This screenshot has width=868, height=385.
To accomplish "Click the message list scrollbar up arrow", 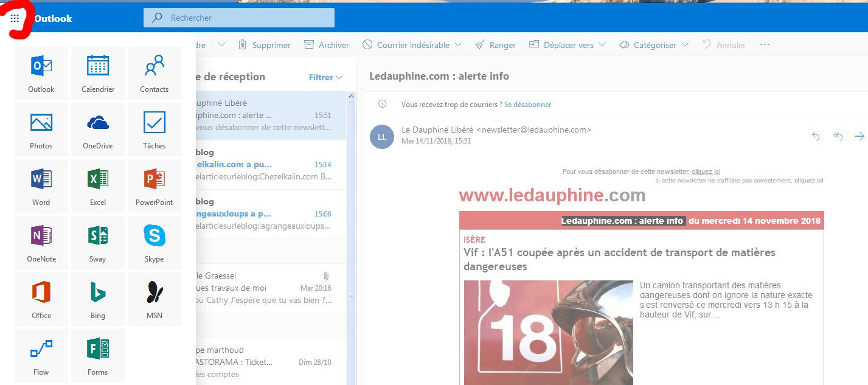I will (x=351, y=96).
